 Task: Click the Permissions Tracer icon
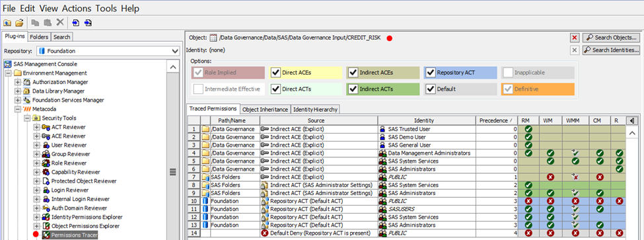coord(46,235)
